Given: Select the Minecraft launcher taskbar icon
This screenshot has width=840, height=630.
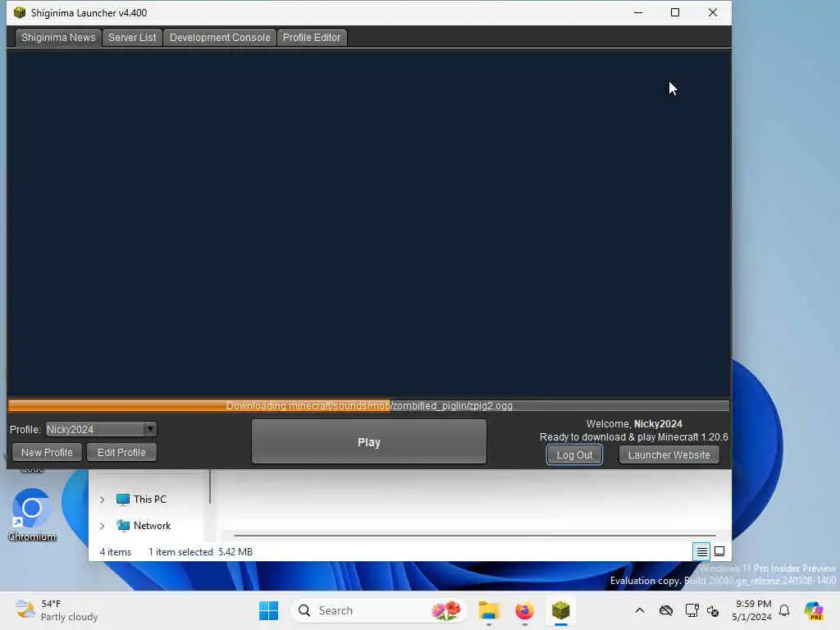Looking at the screenshot, I should tap(560, 610).
